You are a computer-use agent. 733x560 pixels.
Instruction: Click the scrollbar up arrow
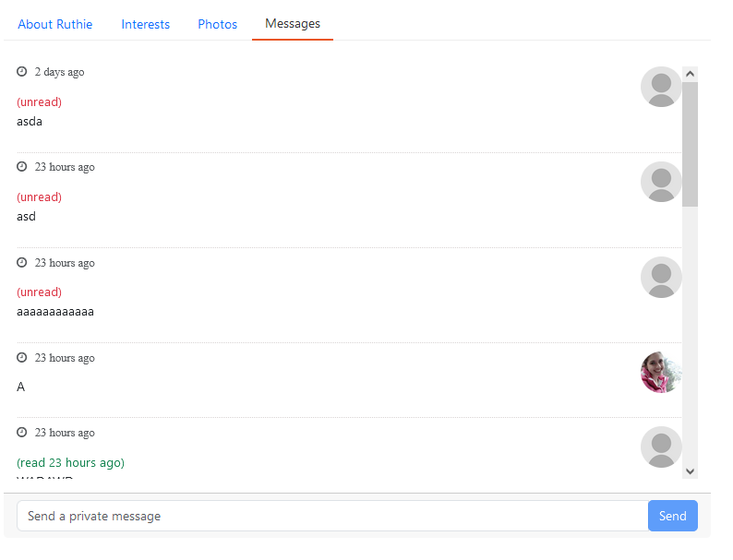pyautogui.click(x=690, y=74)
